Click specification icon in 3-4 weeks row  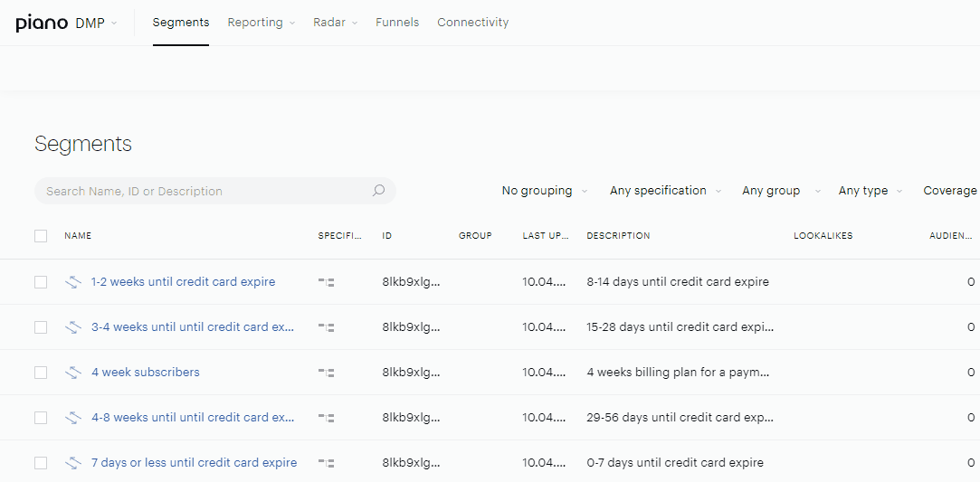pyautogui.click(x=326, y=327)
